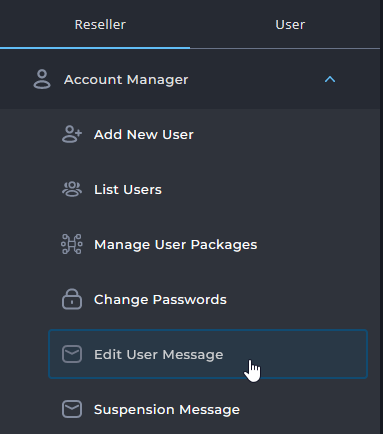Open the Add New User link

tap(144, 135)
